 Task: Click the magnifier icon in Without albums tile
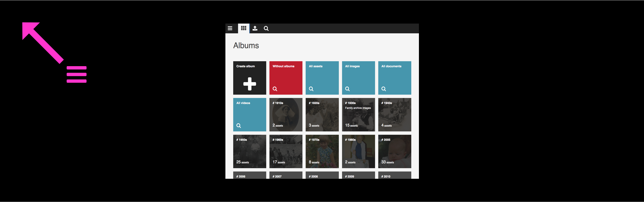click(275, 89)
